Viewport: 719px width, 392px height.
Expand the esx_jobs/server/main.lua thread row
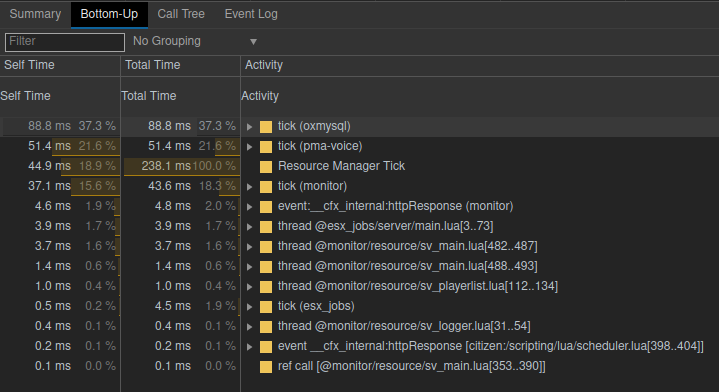click(x=249, y=226)
